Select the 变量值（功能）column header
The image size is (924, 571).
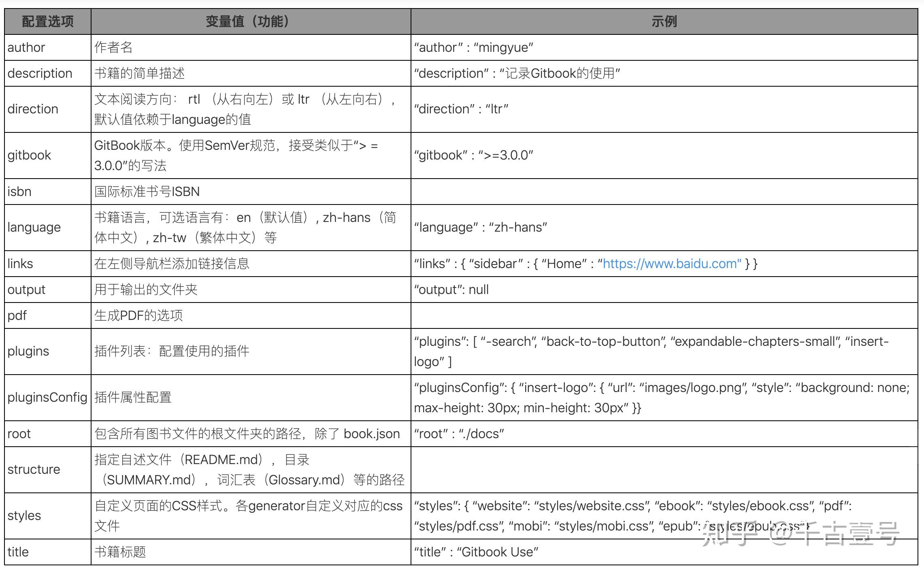(248, 21)
